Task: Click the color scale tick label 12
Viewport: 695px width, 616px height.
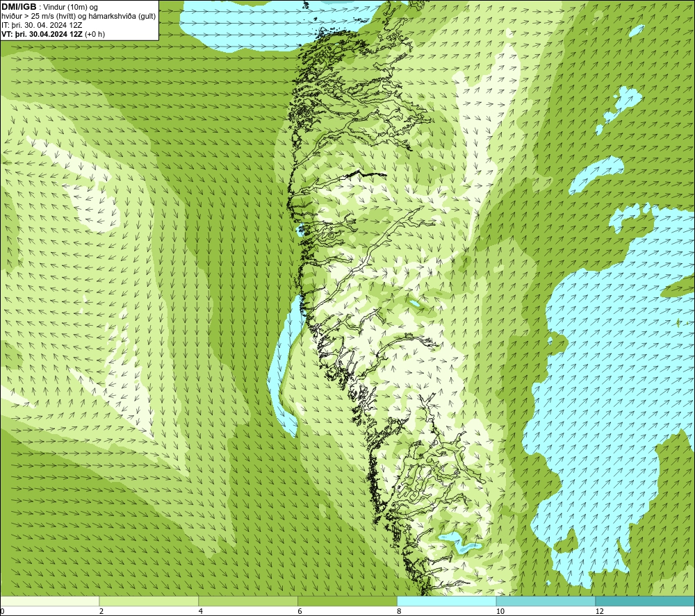Action: coord(600,612)
